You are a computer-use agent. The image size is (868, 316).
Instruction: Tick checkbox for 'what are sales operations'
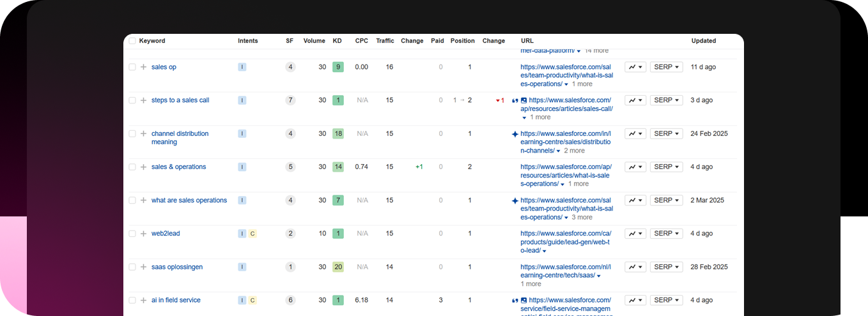132,200
